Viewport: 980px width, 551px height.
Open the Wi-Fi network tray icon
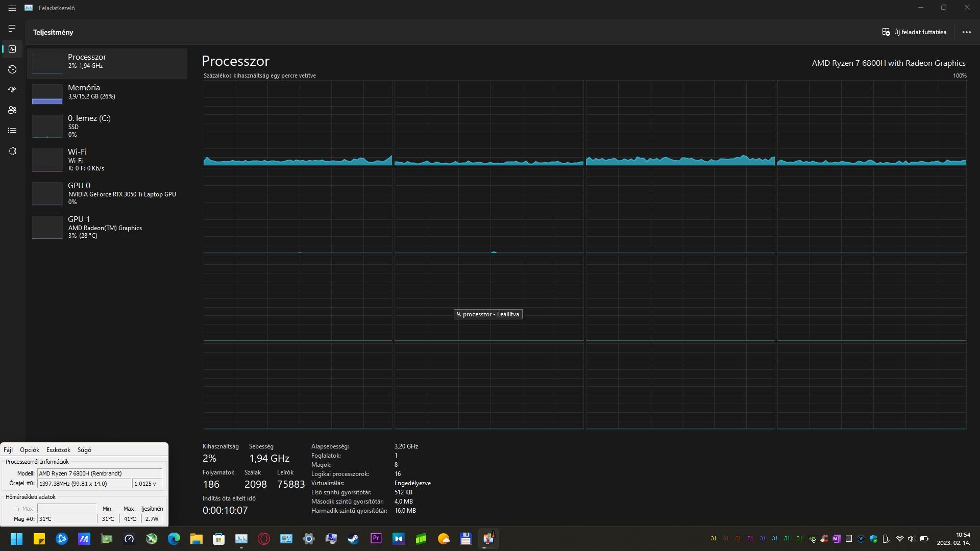[x=899, y=539]
